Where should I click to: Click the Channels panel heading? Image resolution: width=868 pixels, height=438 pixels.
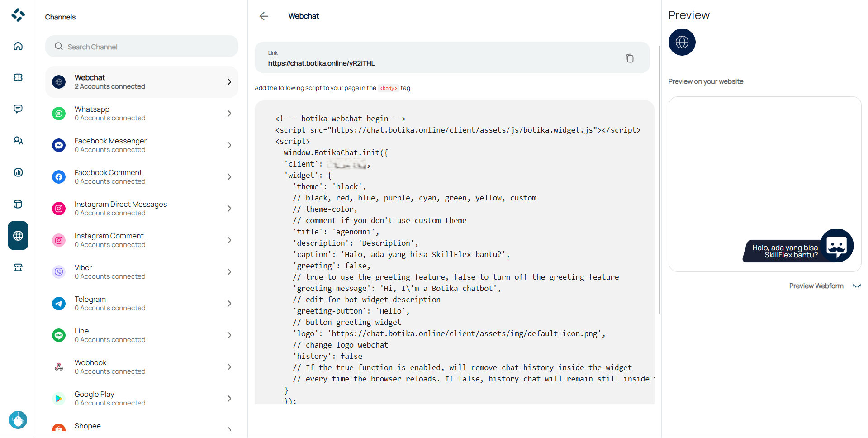[x=60, y=17]
